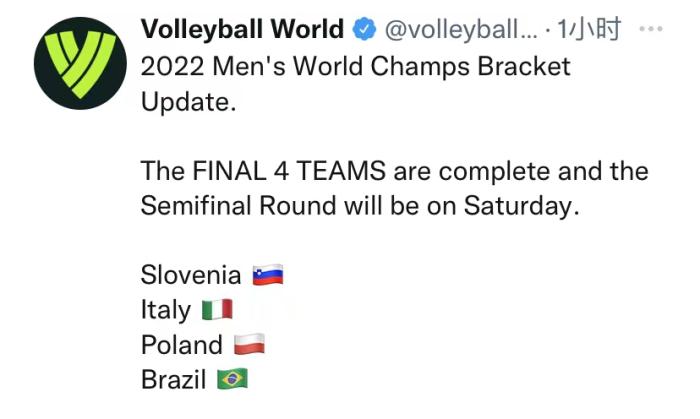Click the word Brazil in the list
Image resolution: width=700 pixels, height=419 pixels.
pyautogui.click(x=174, y=380)
